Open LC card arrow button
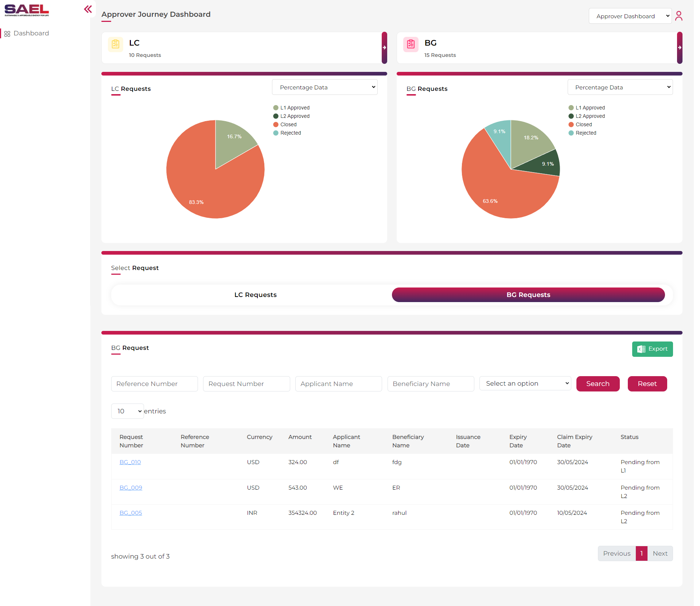Image resolution: width=700 pixels, height=606 pixels. 384,48
